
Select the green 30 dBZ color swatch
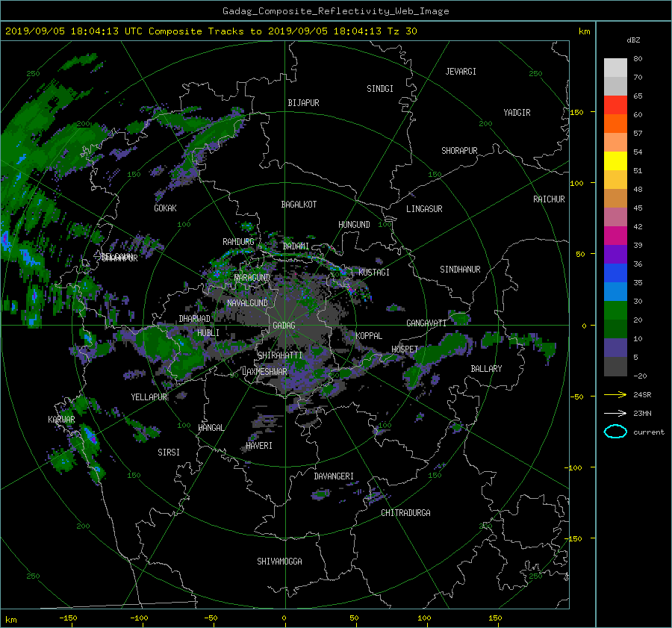(x=615, y=310)
